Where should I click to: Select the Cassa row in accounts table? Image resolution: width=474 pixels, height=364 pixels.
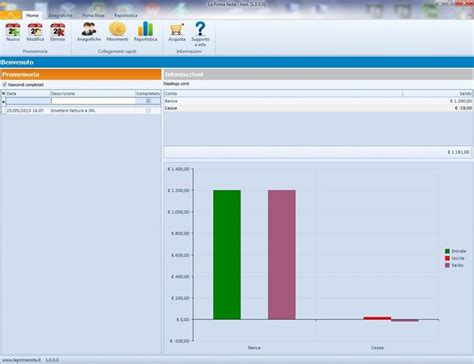coord(318,108)
